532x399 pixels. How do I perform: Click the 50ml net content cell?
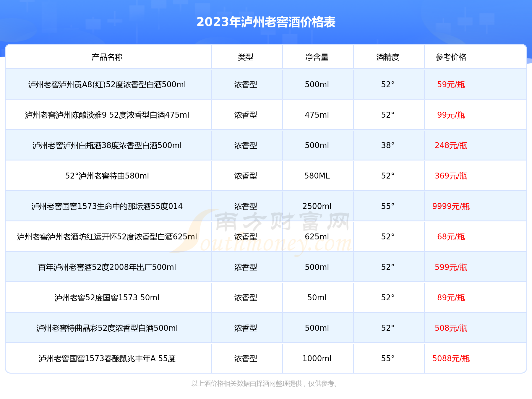[317, 298]
